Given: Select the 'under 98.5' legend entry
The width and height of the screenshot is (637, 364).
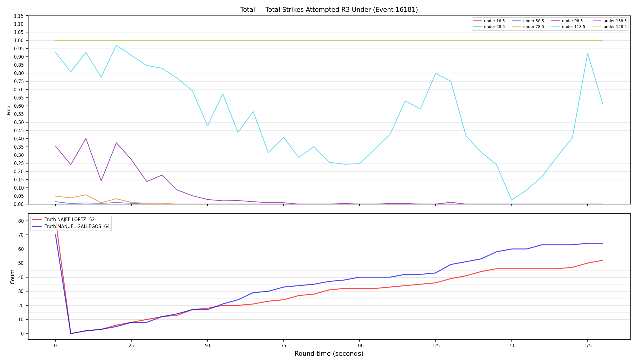Looking at the screenshot, I should coord(567,21).
